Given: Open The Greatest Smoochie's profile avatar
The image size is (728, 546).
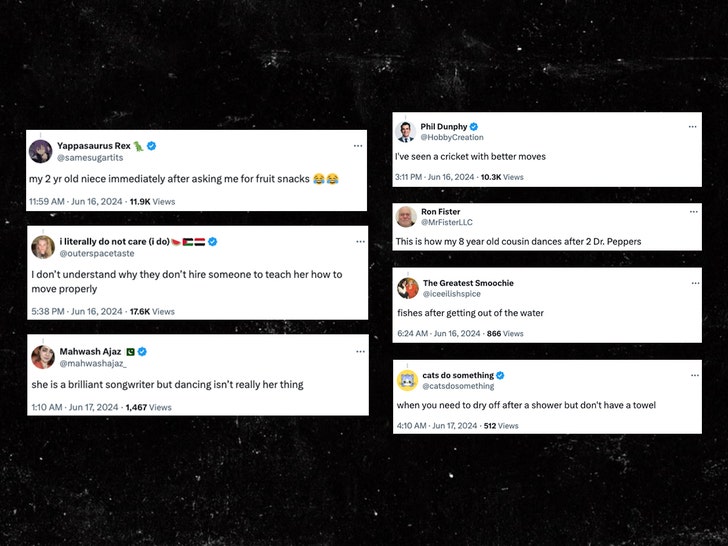Looking at the screenshot, I should (407, 288).
